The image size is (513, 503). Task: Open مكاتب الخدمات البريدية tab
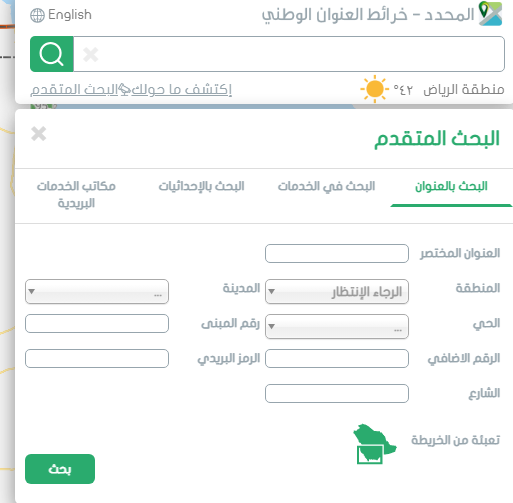click(x=76, y=194)
